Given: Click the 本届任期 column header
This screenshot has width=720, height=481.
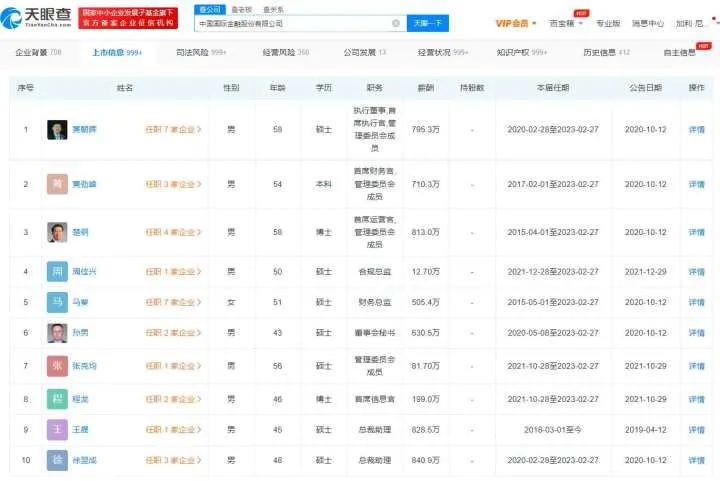Looking at the screenshot, I should (x=553, y=87).
